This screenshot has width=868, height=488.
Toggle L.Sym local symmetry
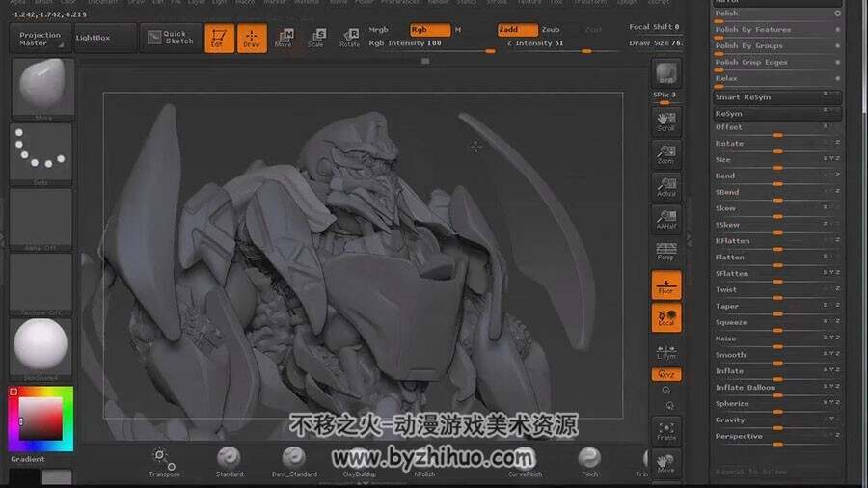[x=665, y=351]
